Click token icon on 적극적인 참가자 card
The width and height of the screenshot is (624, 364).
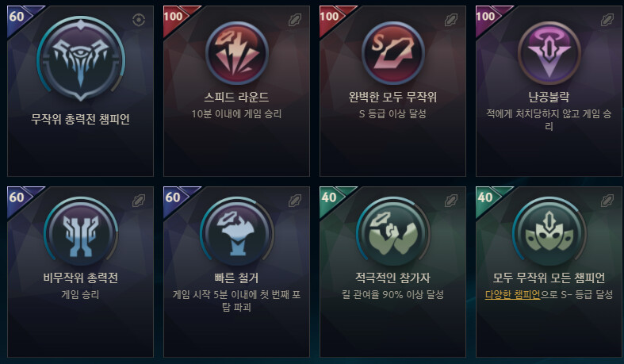(451, 201)
